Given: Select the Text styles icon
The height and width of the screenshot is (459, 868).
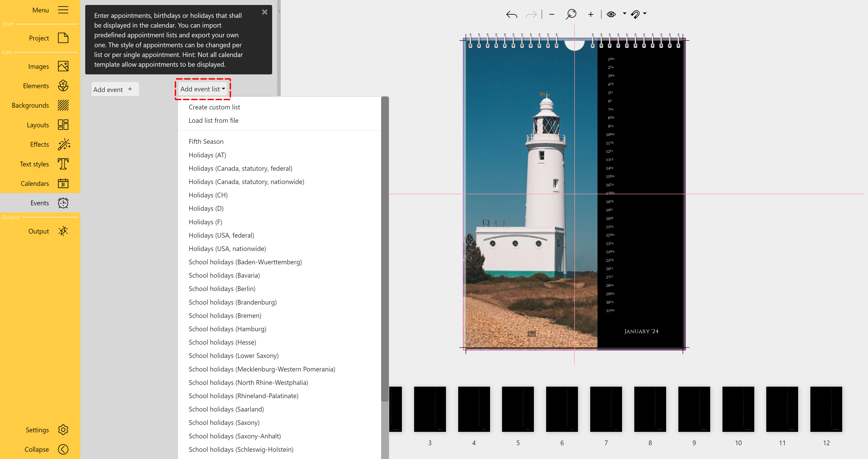Looking at the screenshot, I should click(63, 164).
